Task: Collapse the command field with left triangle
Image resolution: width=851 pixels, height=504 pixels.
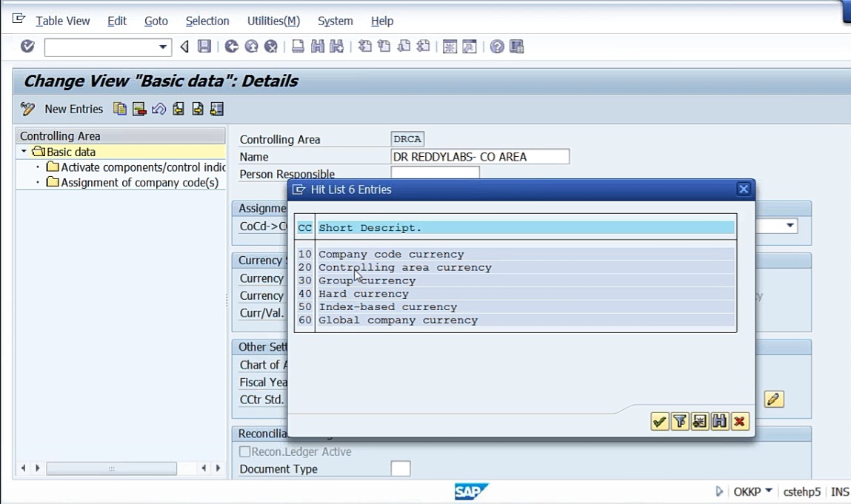Action: pyautogui.click(x=184, y=47)
